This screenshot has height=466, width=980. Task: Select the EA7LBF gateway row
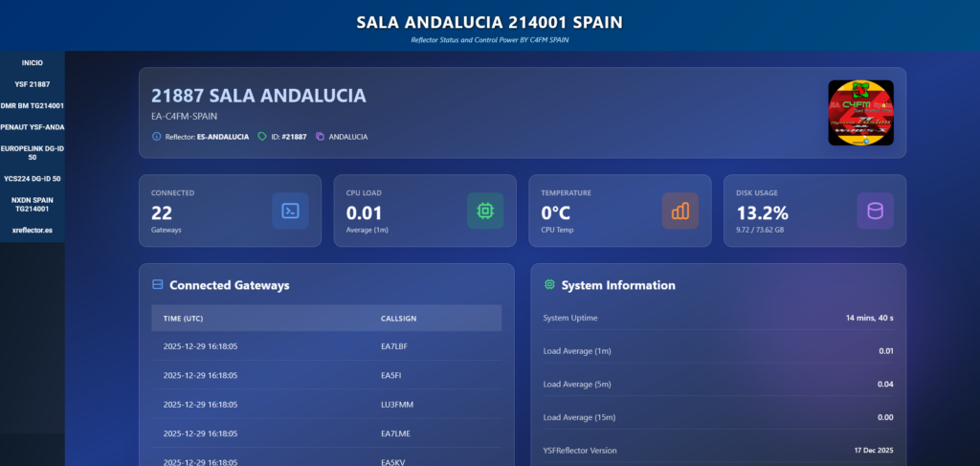[325, 346]
